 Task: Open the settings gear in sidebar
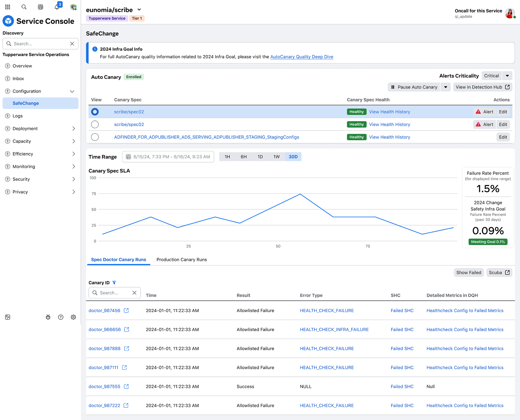tap(73, 317)
